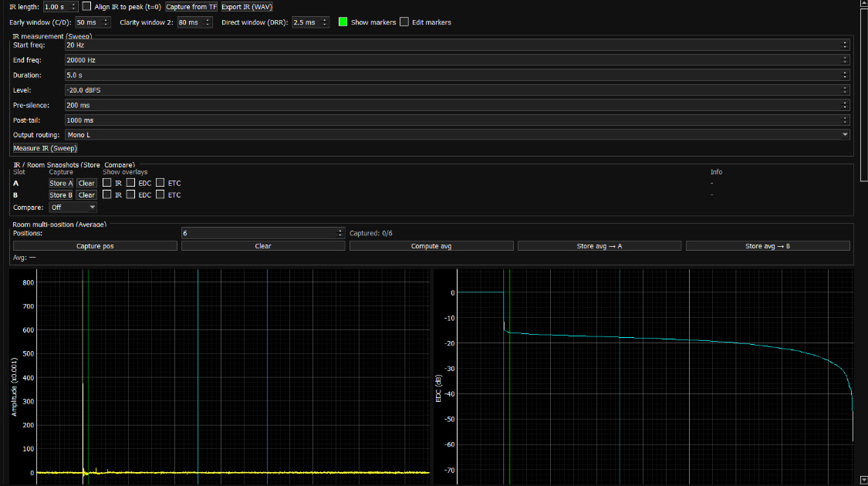Image resolution: width=868 pixels, height=486 pixels.
Task: Adjust the Direct window (DRR) stepper
Action: tap(325, 22)
